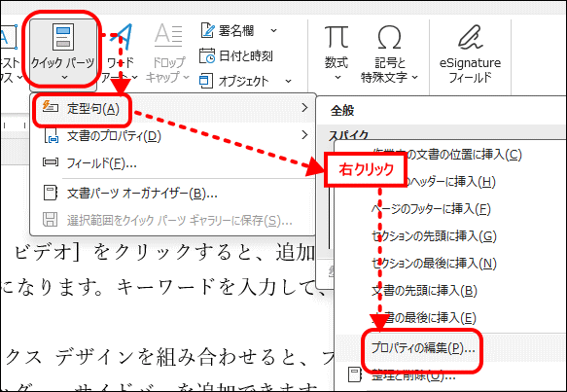Screen dimensions: 567x392
Task: Click the eSignature フィールド label
Action: 470,70
